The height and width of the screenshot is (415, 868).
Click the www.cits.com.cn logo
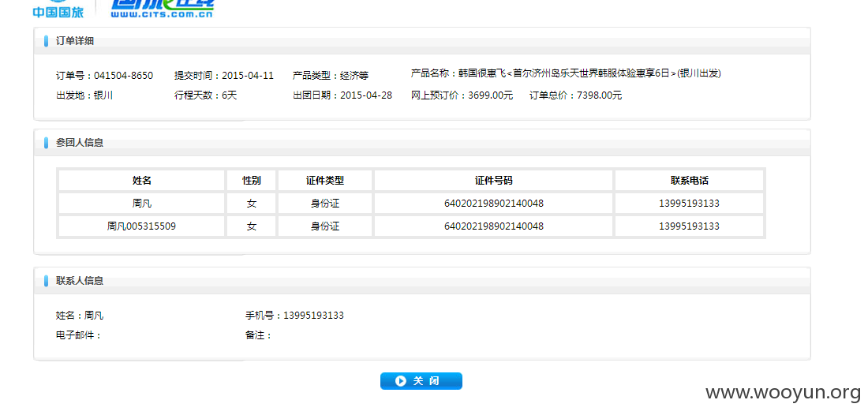click(162, 9)
